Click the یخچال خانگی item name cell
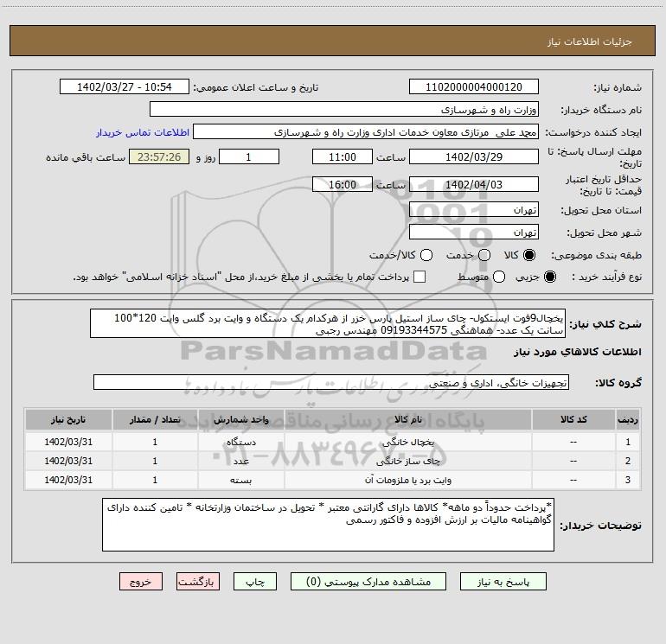666x644 pixels. click(407, 442)
